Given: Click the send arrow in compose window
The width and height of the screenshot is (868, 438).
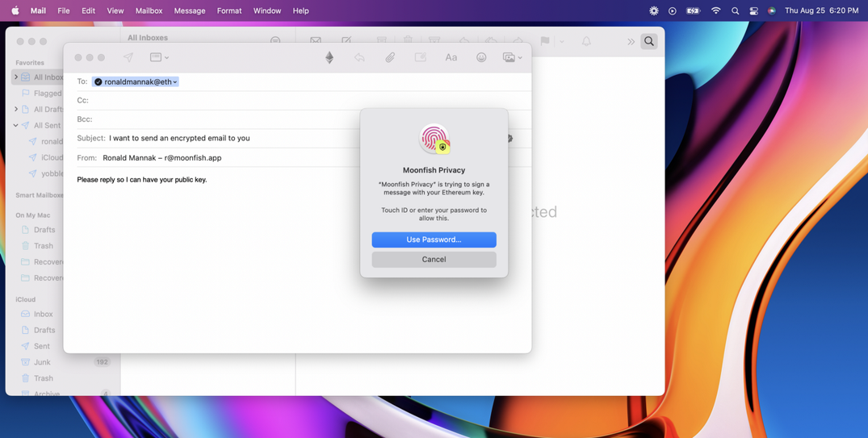Looking at the screenshot, I should coord(128,57).
